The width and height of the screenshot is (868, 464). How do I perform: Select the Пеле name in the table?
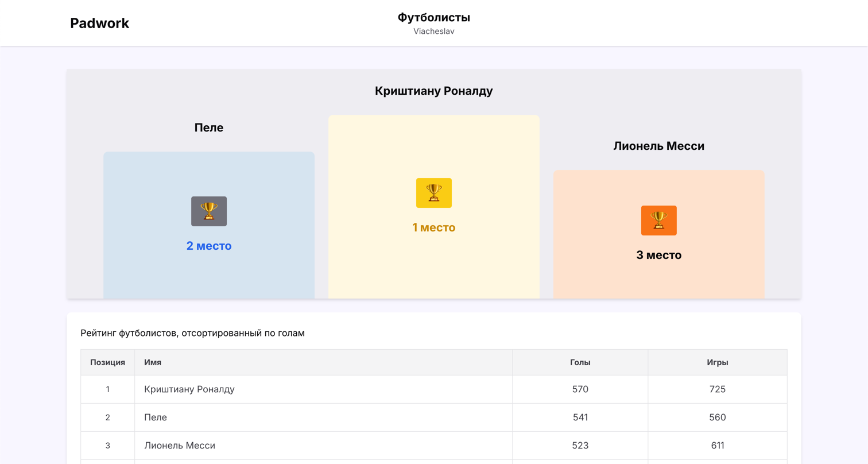point(156,417)
